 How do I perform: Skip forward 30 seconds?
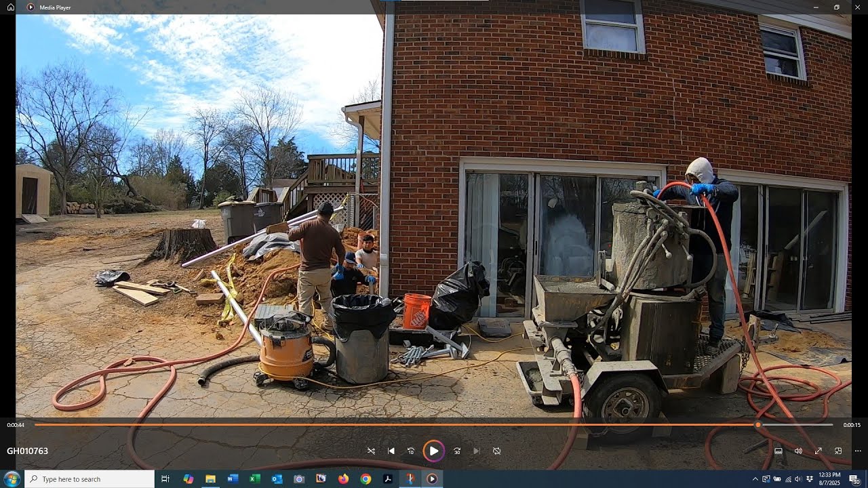coord(457,451)
